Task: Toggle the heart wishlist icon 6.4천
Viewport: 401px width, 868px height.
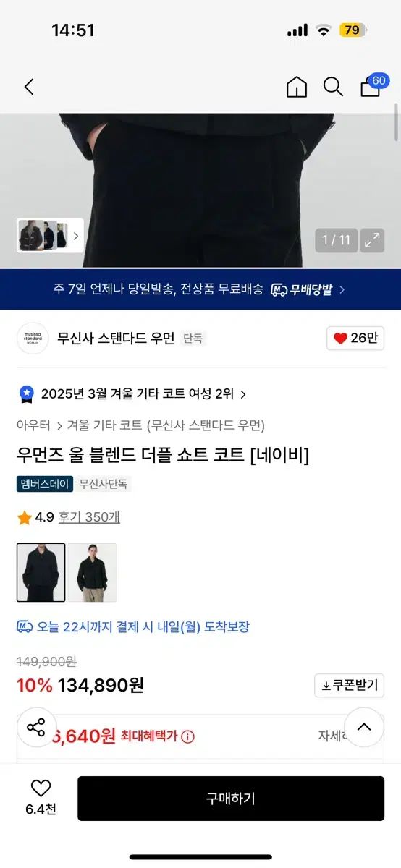Action: (41, 796)
